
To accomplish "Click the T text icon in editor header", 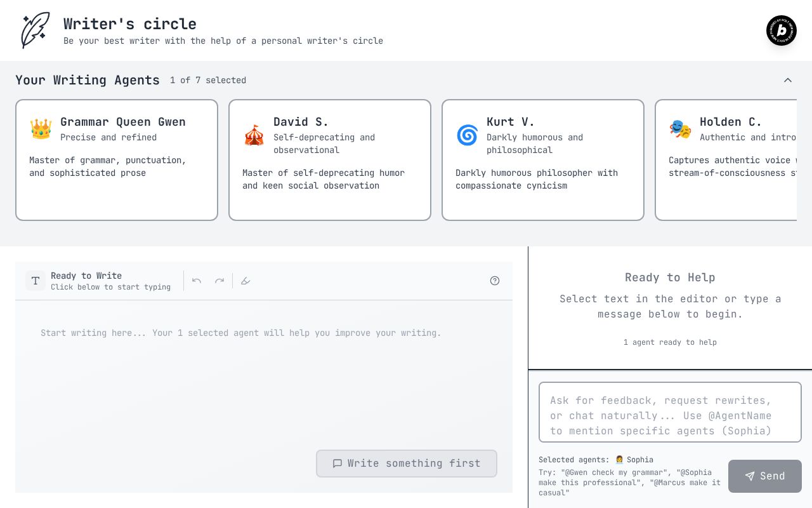I will click(36, 281).
